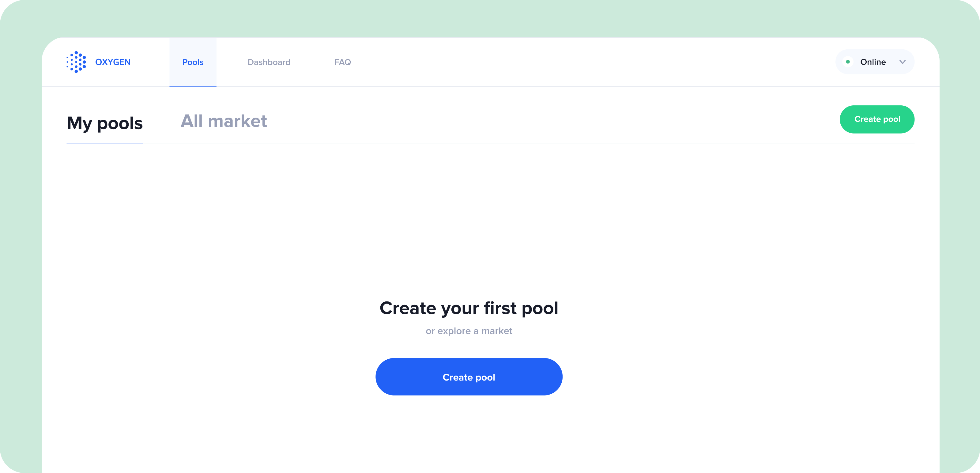Click the blue underline beneath My pools
The image size is (980, 473).
(x=105, y=143)
